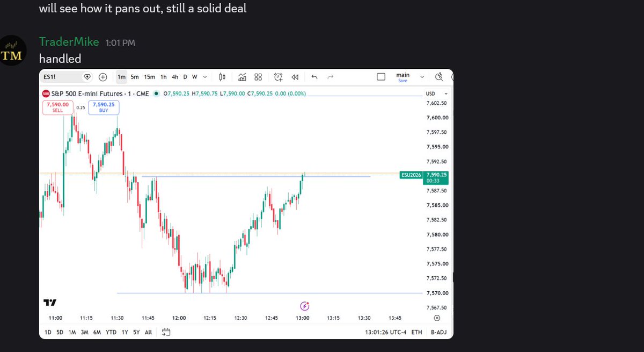Click the OHLC values readout in chart header
Viewport: 644px width, 352px height.
coord(235,94)
